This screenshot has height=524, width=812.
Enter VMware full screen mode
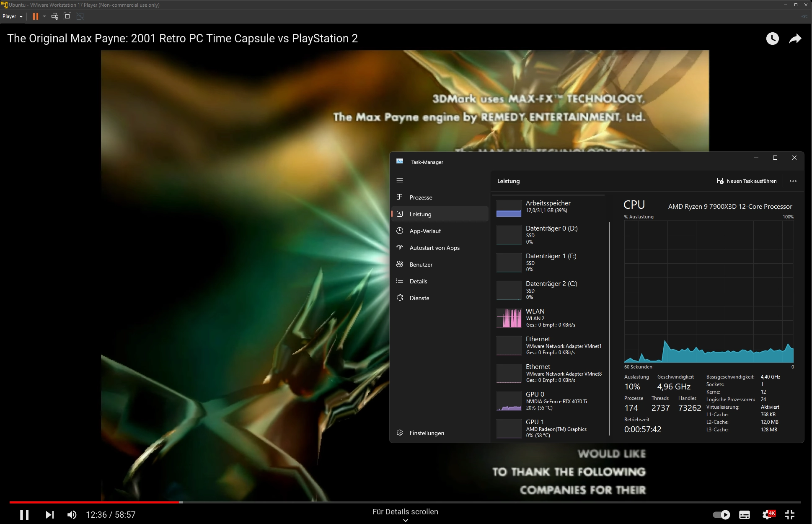[67, 16]
